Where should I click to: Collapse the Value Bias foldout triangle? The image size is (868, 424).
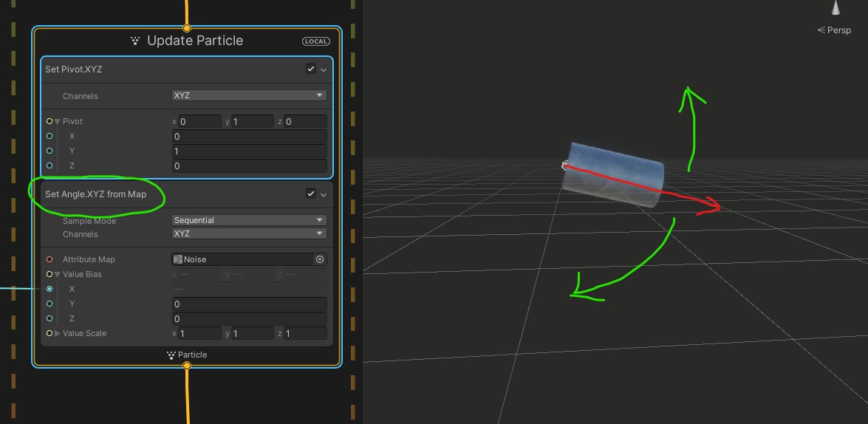(x=57, y=274)
